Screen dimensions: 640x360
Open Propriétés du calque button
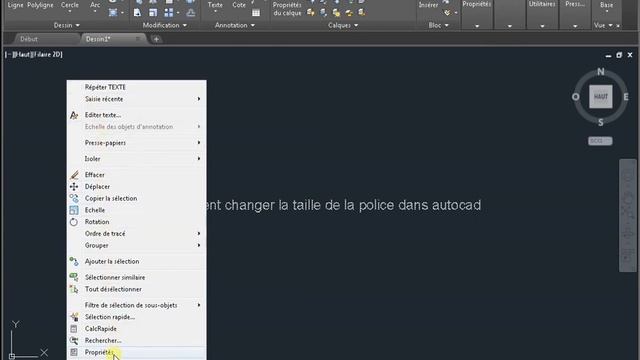coord(287,9)
